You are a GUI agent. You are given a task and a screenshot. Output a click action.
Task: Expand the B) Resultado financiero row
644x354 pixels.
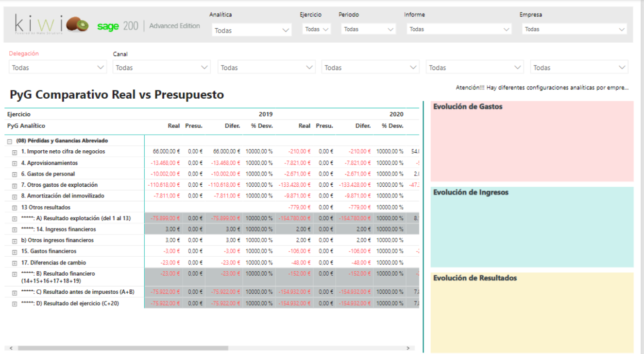tap(15, 274)
